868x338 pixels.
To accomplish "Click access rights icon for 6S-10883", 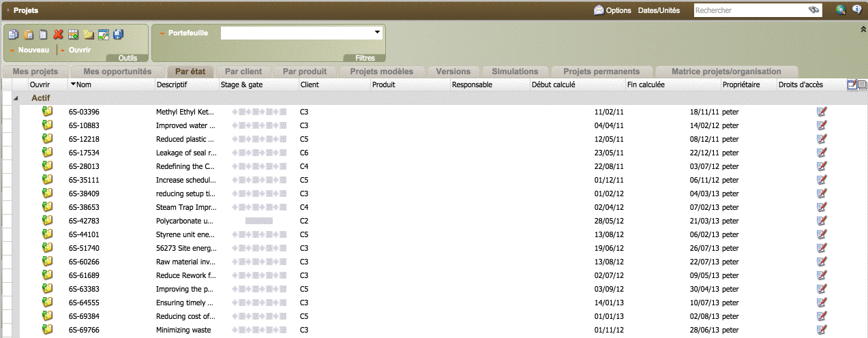I will [822, 125].
